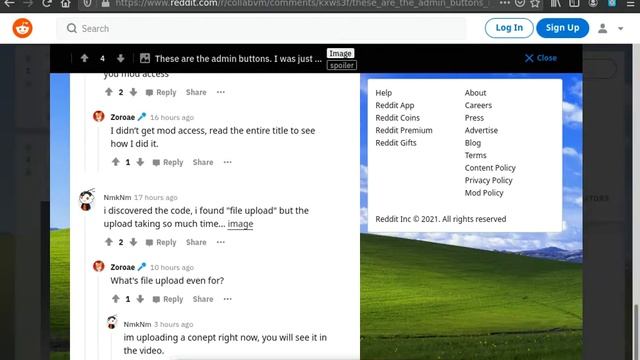Open the Blog footer link
The image size is (640, 360).
[473, 143]
